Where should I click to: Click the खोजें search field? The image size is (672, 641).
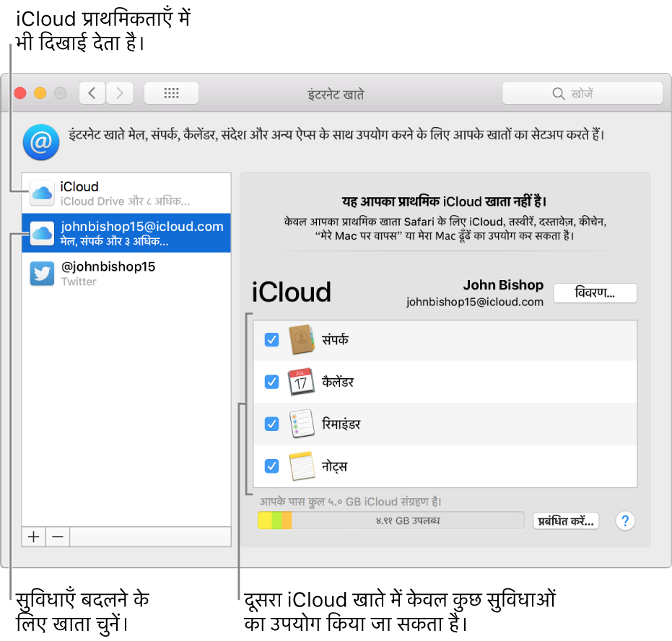(x=582, y=92)
